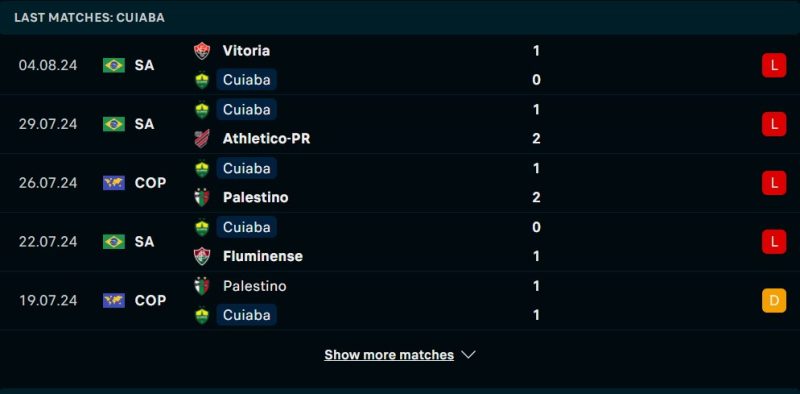This screenshot has height=394, width=800.
Task: Click the Fluminense team crest icon
Action: (202, 256)
